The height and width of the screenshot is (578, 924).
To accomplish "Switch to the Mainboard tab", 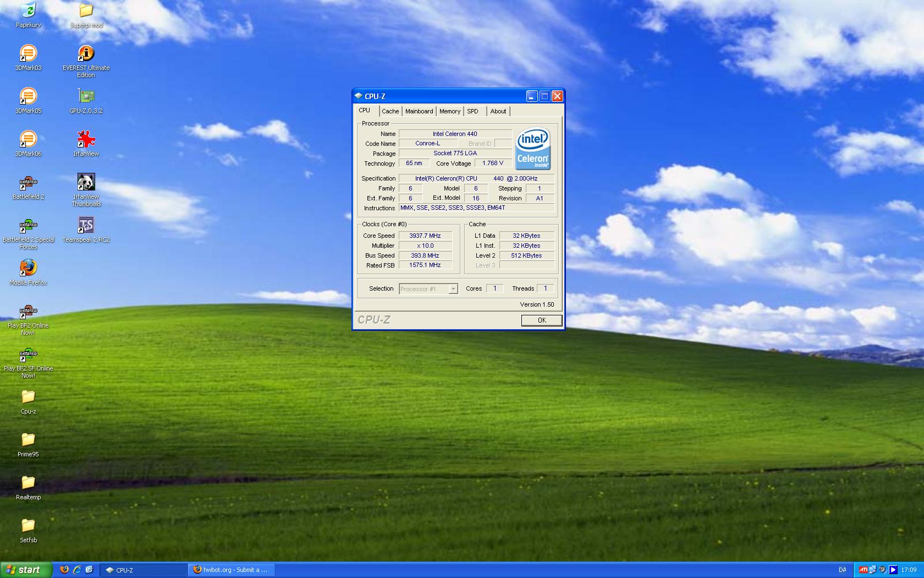I will tap(419, 111).
